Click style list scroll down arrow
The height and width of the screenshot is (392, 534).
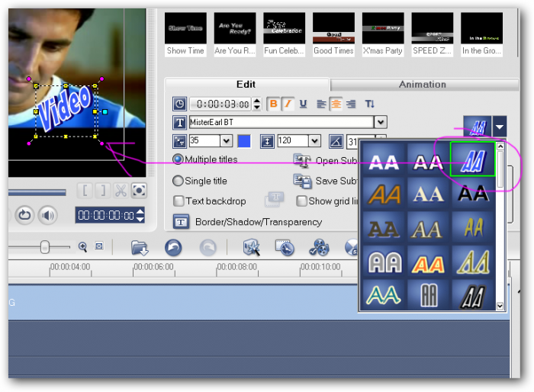click(500, 306)
